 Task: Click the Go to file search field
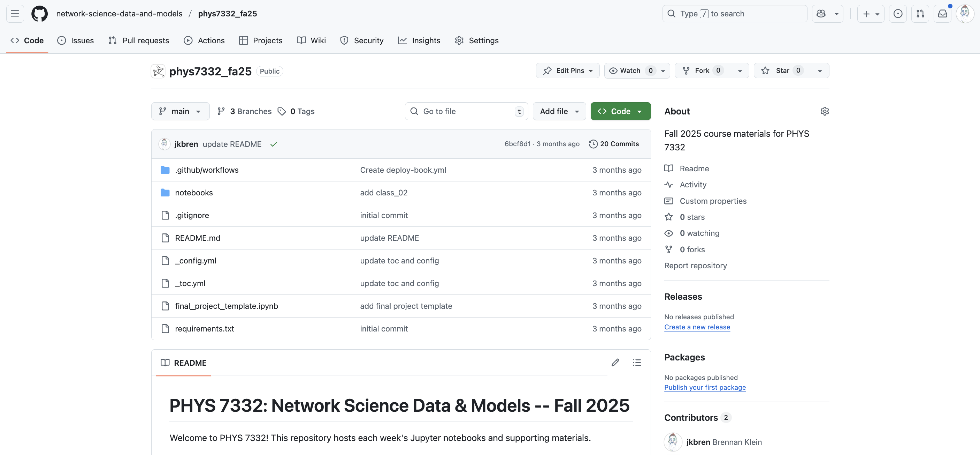pyautogui.click(x=466, y=111)
